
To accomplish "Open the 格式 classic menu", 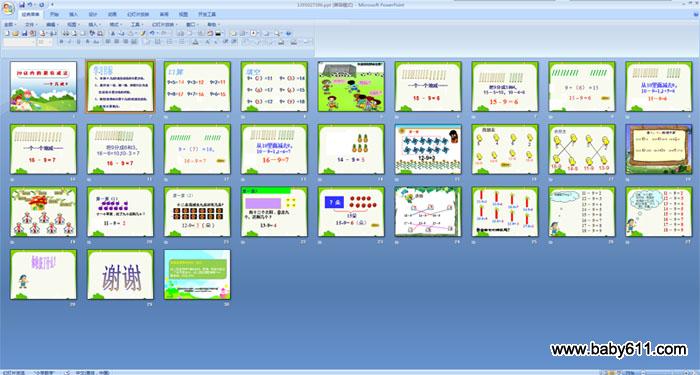I will 115,24.
